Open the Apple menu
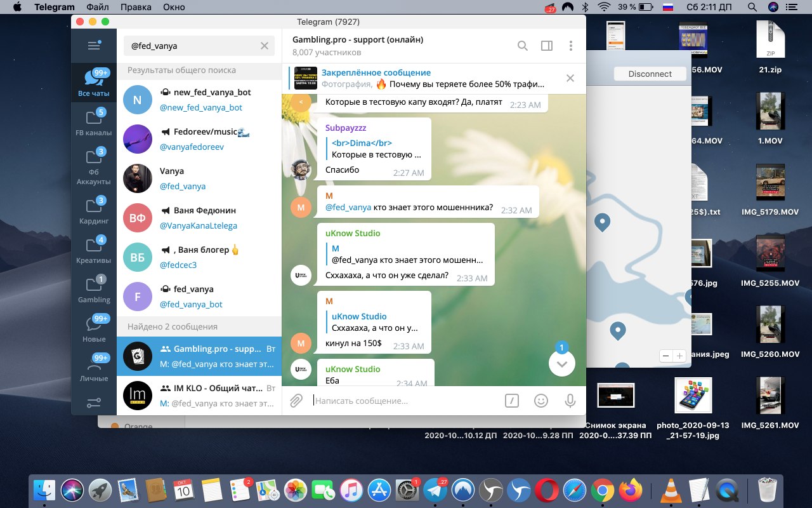 tap(17, 7)
